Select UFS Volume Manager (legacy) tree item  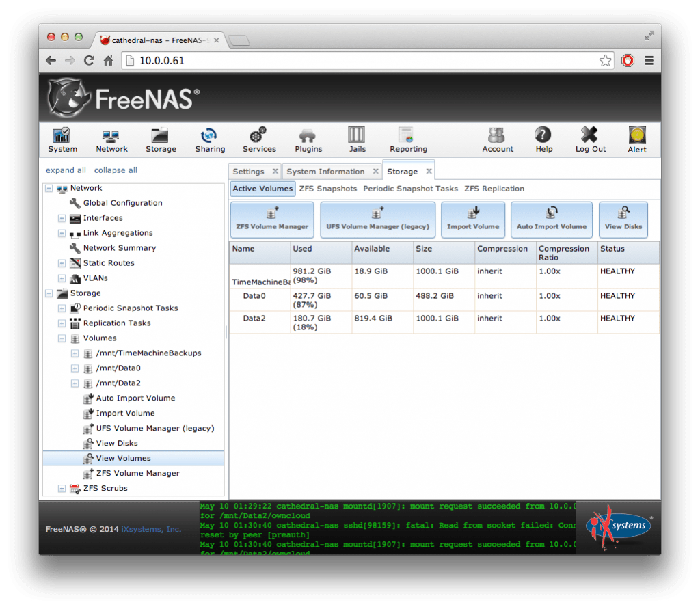[155, 428]
